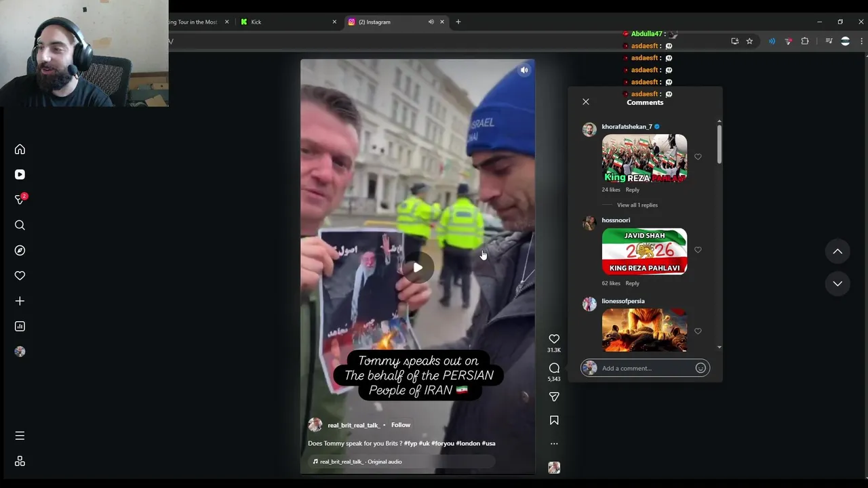868x488 pixels.
Task: Mute the Instagram tab audio icon
Action: pyautogui.click(x=431, y=22)
